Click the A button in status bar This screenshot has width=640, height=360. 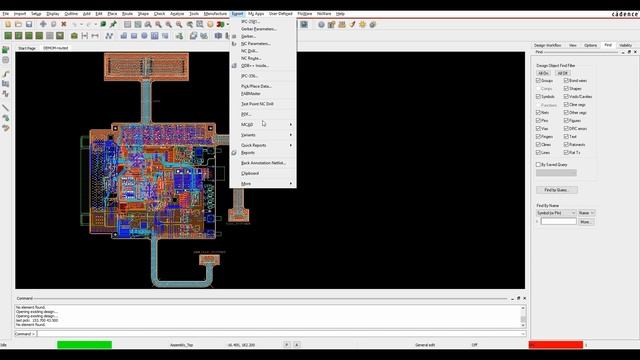(x=297, y=345)
